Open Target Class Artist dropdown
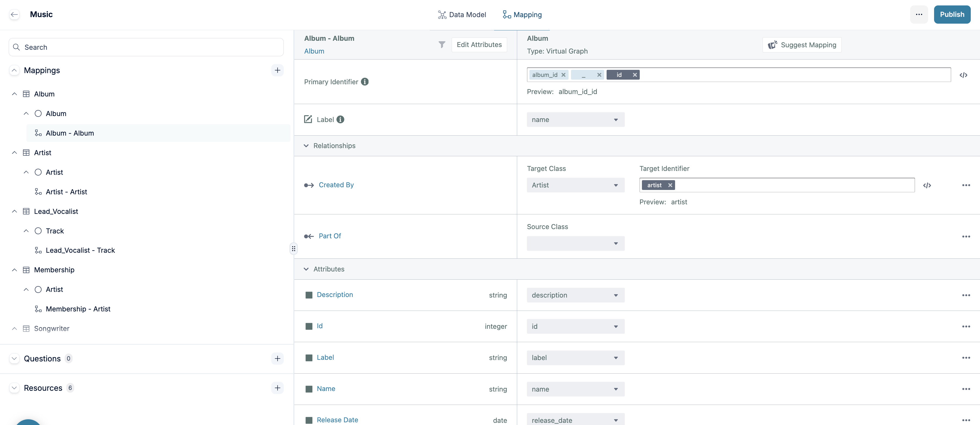Screen dimensions: 980x425 coord(575,185)
